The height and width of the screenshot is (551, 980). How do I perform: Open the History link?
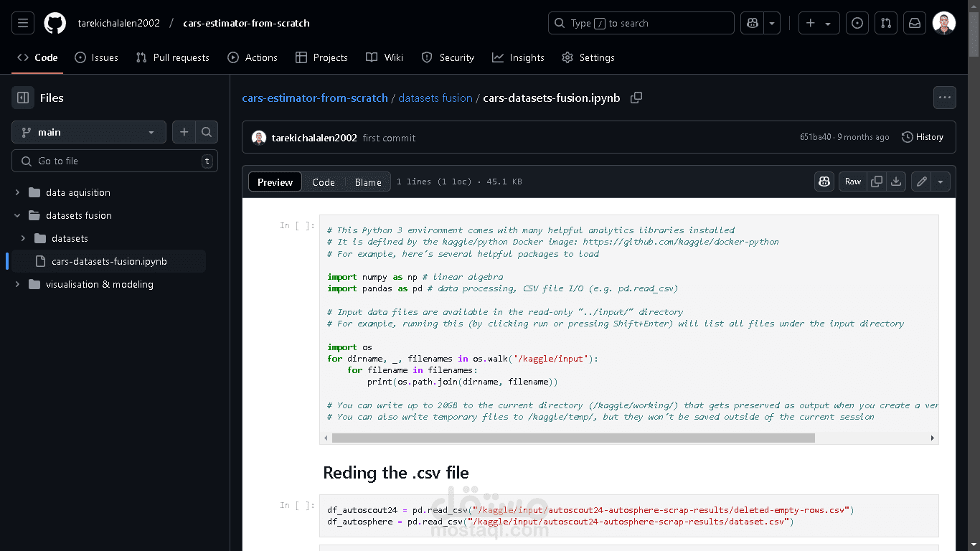tap(923, 137)
